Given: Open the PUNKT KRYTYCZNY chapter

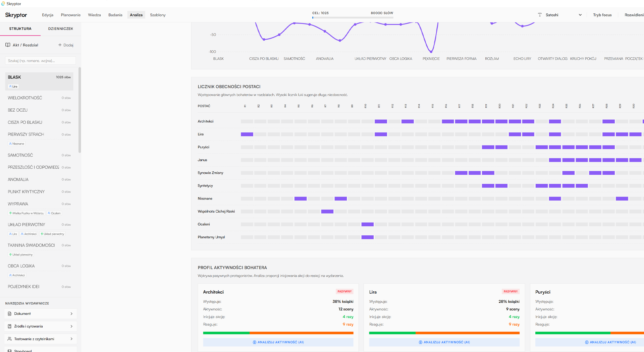Looking at the screenshot, I should point(39,192).
